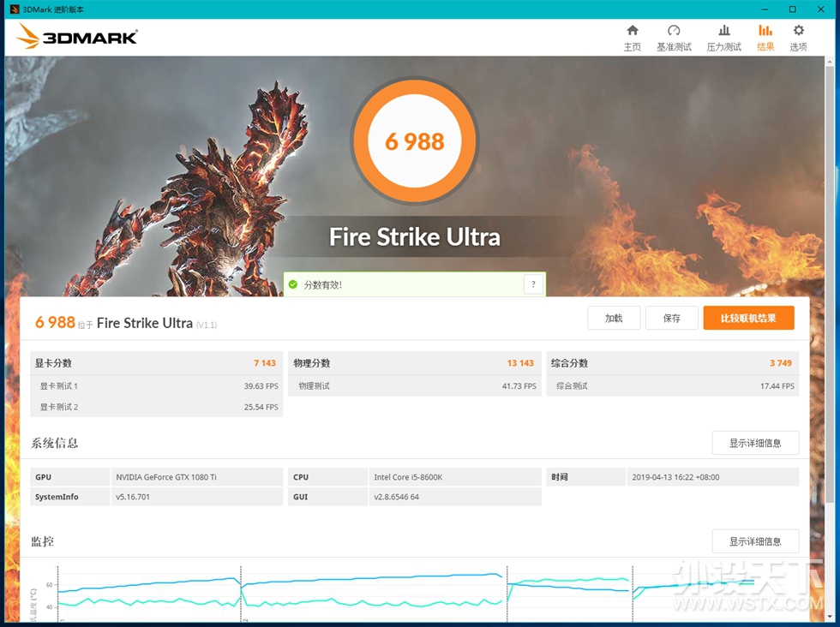Viewport: 840px width, 627px height.
Task: Click the 3DMark logo in header
Action: point(76,37)
